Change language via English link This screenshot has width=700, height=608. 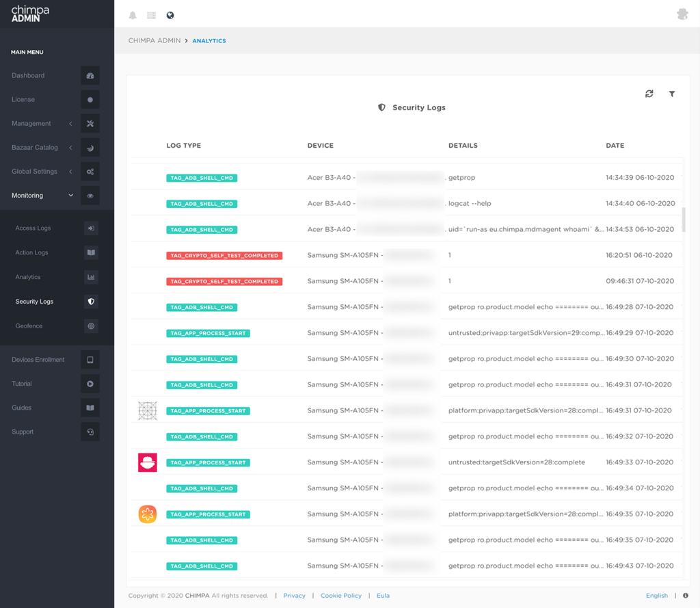pos(657,596)
